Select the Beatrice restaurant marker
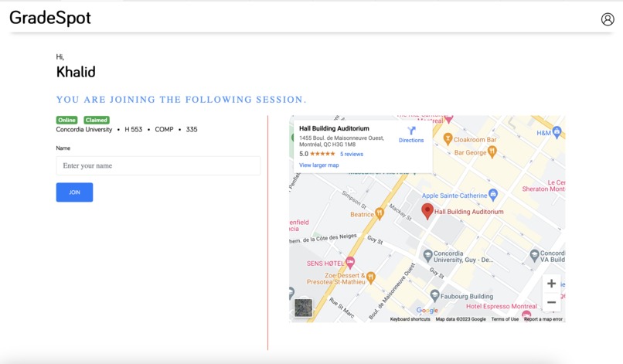 coord(380,214)
